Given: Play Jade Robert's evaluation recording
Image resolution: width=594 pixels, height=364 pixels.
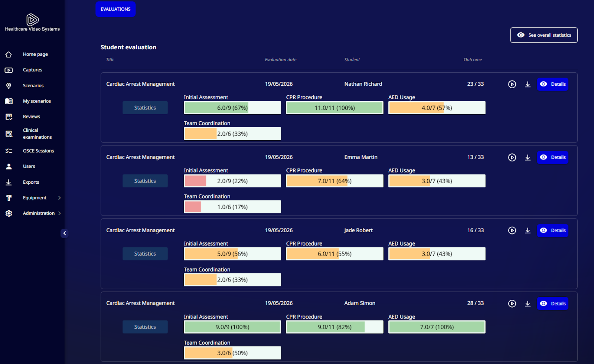Looking at the screenshot, I should 512,230.
